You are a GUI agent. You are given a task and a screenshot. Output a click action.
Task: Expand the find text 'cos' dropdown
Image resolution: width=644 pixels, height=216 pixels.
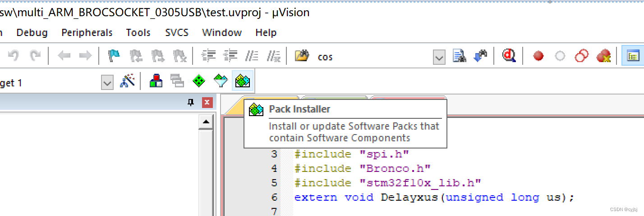click(439, 57)
